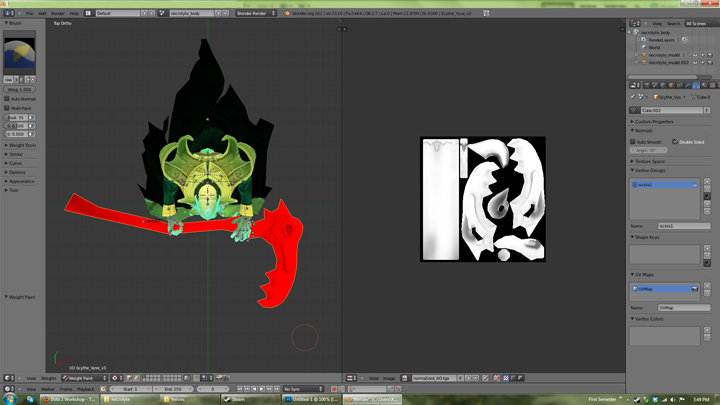
Task: Adjust the Weight 1.000 slider
Action: tap(19, 89)
